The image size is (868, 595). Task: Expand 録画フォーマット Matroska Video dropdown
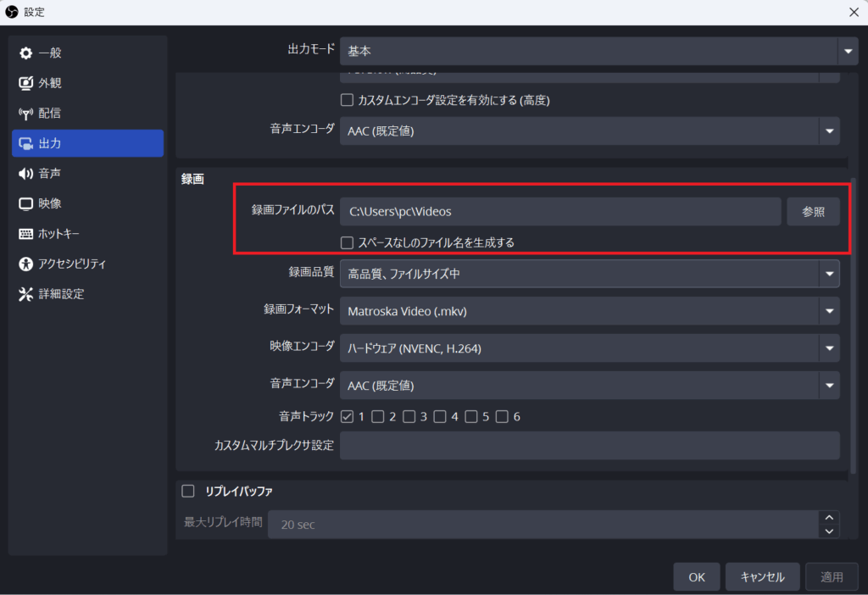point(589,311)
